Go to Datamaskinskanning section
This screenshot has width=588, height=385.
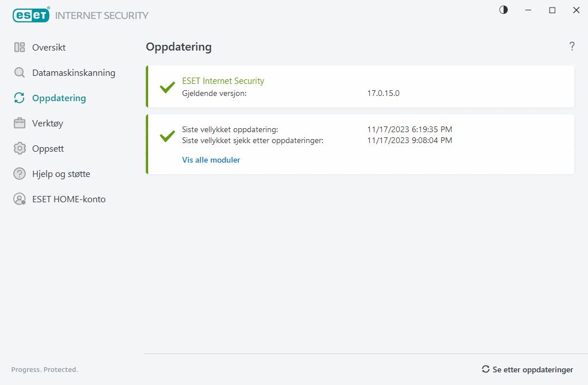pyautogui.click(x=73, y=73)
